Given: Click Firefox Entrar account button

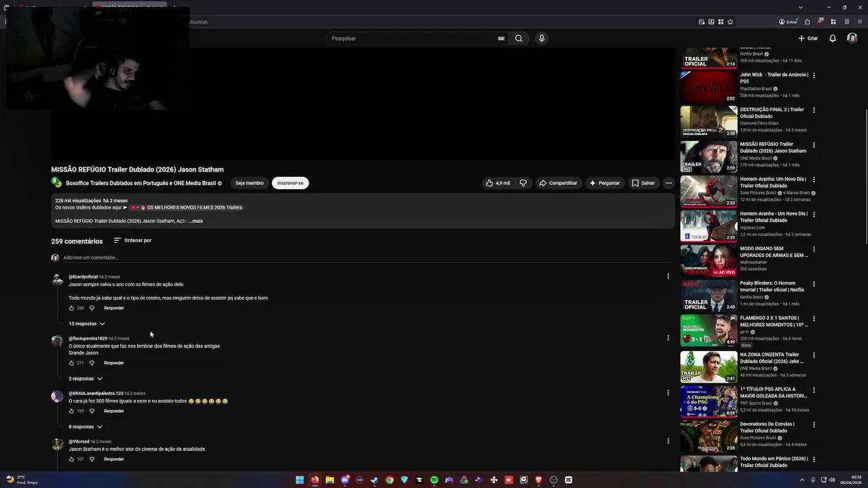Looking at the screenshot, I should pos(788,22).
